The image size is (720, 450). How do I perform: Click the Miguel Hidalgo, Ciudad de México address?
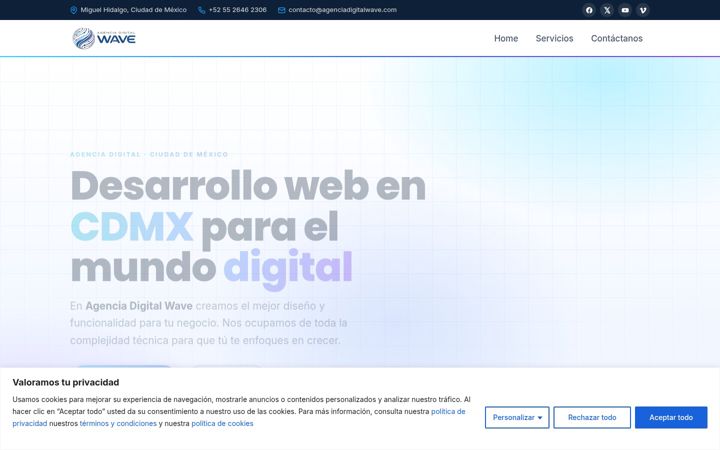point(134,10)
